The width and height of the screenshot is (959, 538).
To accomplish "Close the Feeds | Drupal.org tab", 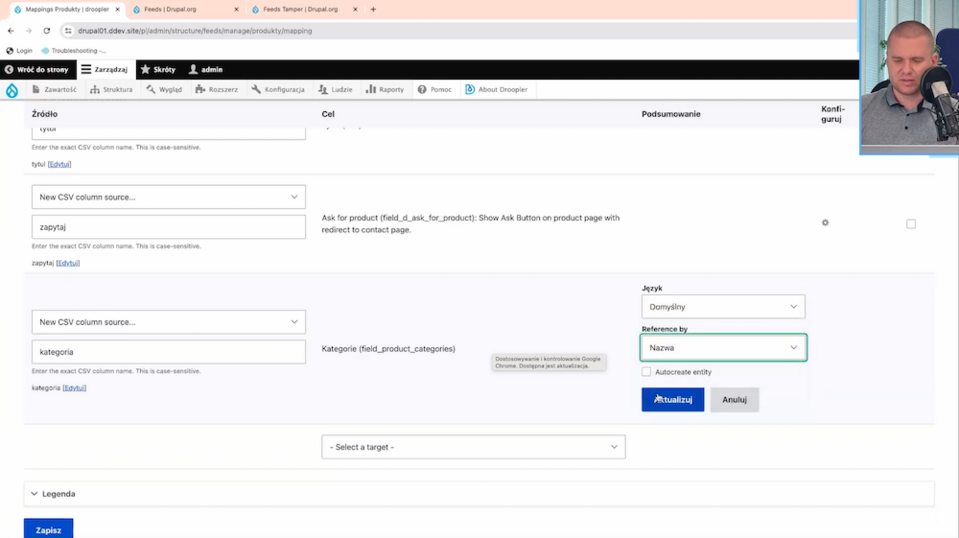I will 236,9.
